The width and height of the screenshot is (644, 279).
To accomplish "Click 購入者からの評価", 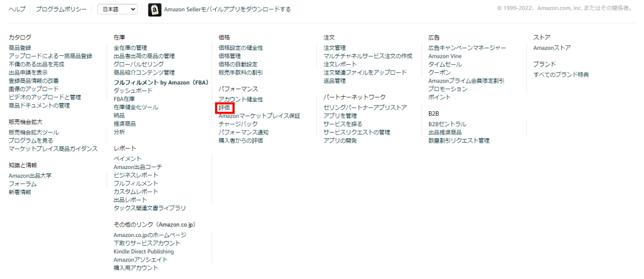I will (241, 141).
